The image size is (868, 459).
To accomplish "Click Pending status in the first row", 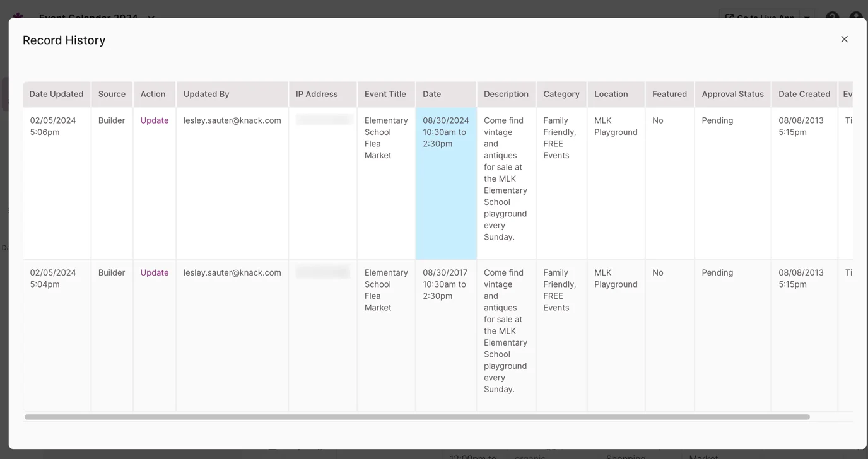I will tap(717, 120).
